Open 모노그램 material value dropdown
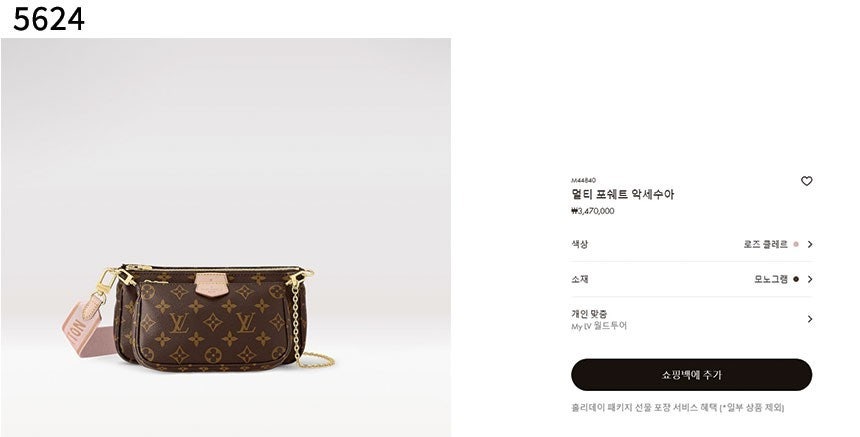The height and width of the screenshot is (437, 860). (x=771, y=280)
